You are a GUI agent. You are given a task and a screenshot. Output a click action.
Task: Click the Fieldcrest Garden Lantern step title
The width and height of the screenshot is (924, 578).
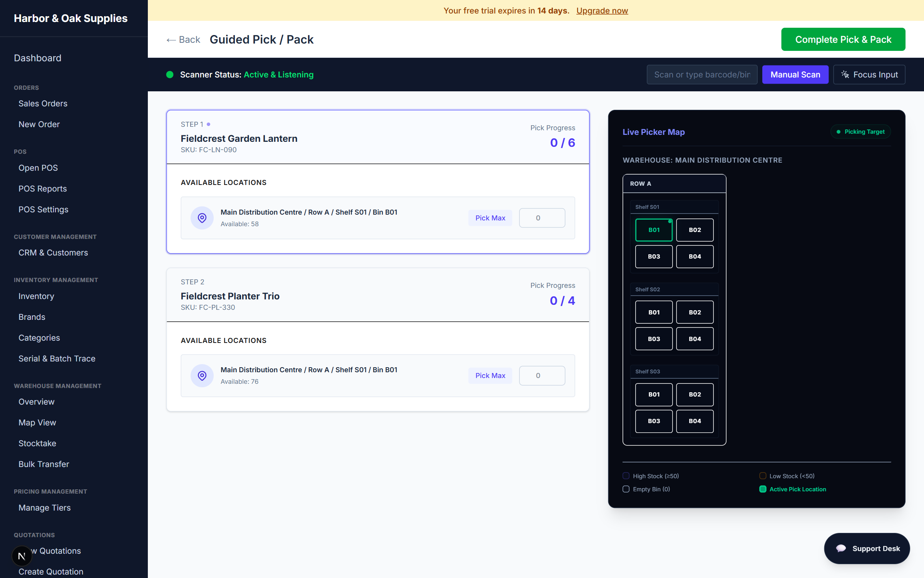pyautogui.click(x=239, y=139)
